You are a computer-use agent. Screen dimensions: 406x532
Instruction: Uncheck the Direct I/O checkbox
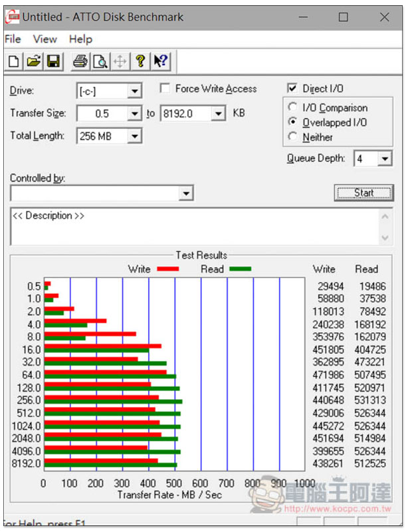292,88
